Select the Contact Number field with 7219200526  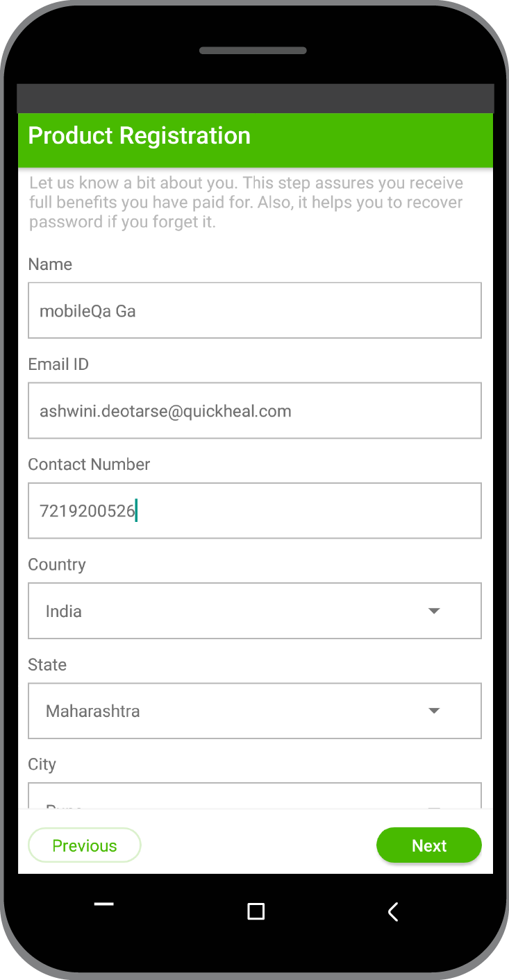pos(255,510)
